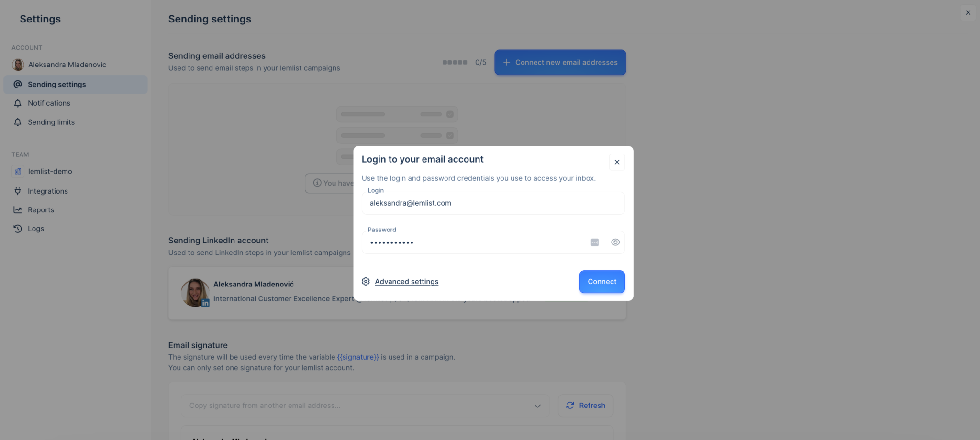Toggle password visibility with the eye icon
Image resolution: width=980 pixels, height=440 pixels.
[615, 242]
